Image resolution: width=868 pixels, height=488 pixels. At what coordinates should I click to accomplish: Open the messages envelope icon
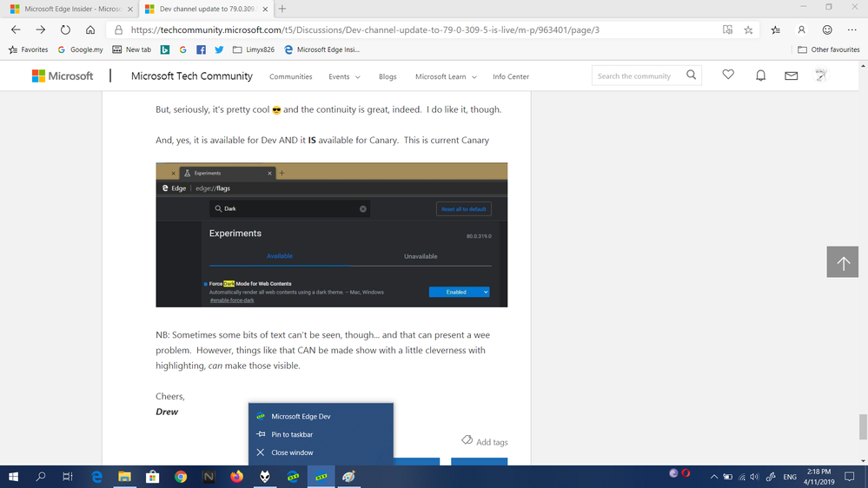tap(791, 76)
